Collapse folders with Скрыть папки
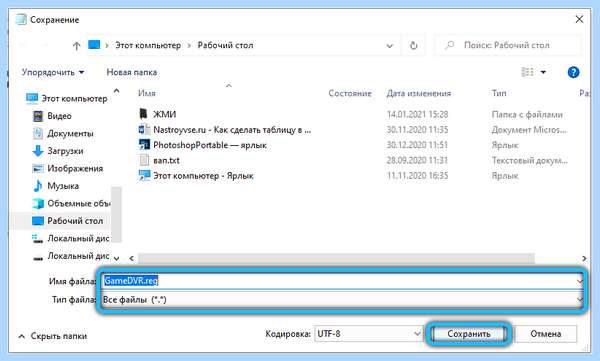Viewport: 600px width, 361px height. [x=53, y=336]
